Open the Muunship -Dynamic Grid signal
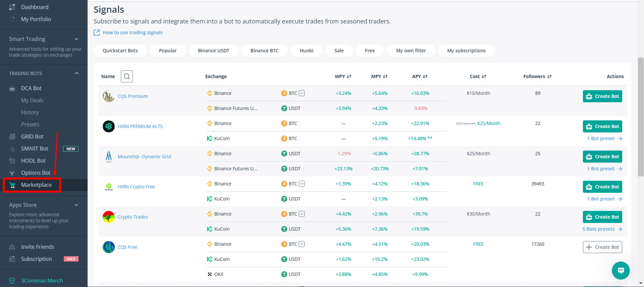Screen dimensions: 644x287 point(144,157)
